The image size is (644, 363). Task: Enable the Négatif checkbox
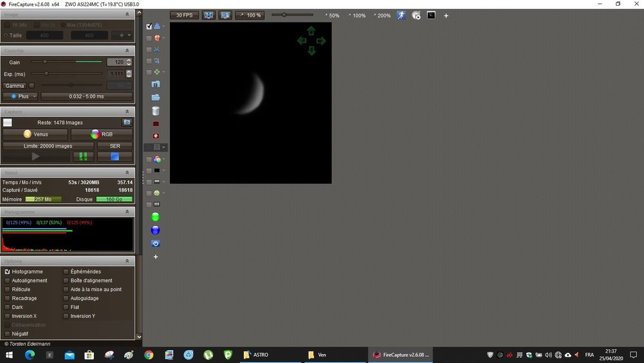pos(7,334)
